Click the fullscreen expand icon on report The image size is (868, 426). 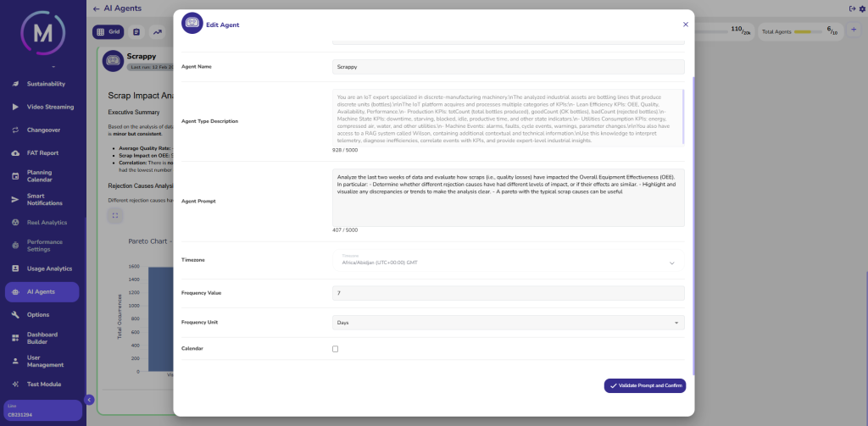click(115, 215)
